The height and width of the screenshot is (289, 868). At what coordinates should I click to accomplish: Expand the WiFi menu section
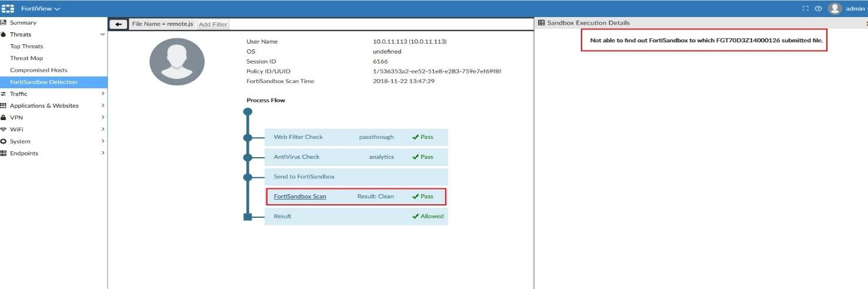click(103, 129)
